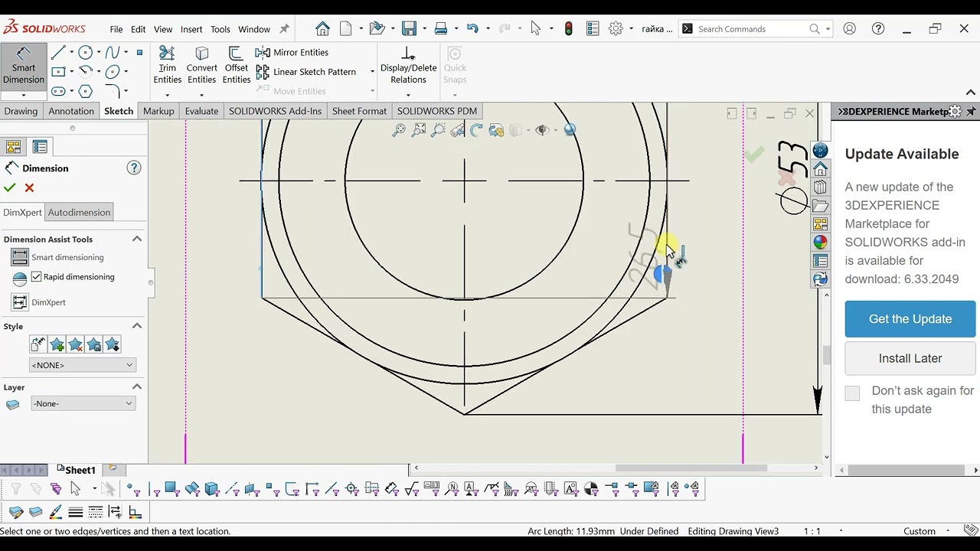Image resolution: width=980 pixels, height=551 pixels.
Task: Open the Style <NONE> dropdown
Action: [82, 365]
